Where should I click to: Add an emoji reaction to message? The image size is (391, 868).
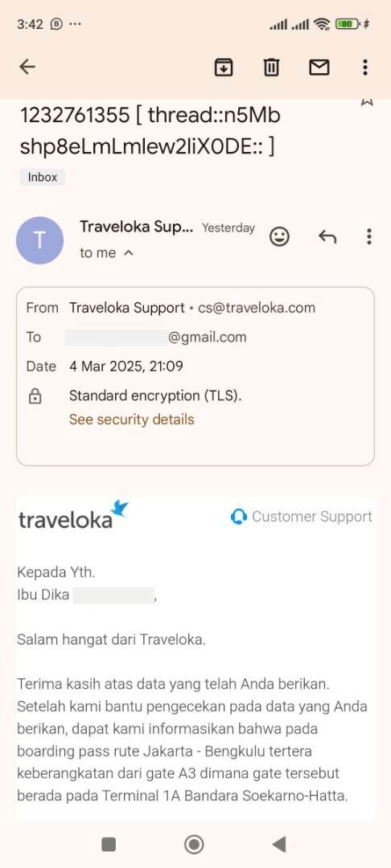click(x=279, y=237)
